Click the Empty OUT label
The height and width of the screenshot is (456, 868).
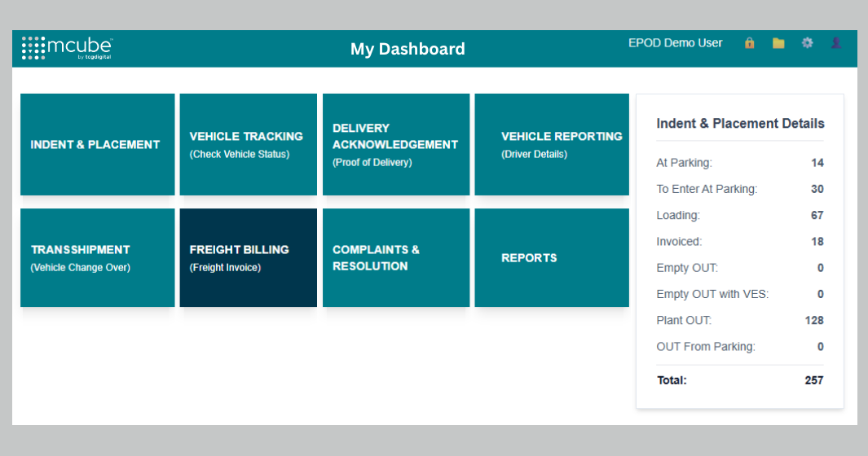(687, 268)
